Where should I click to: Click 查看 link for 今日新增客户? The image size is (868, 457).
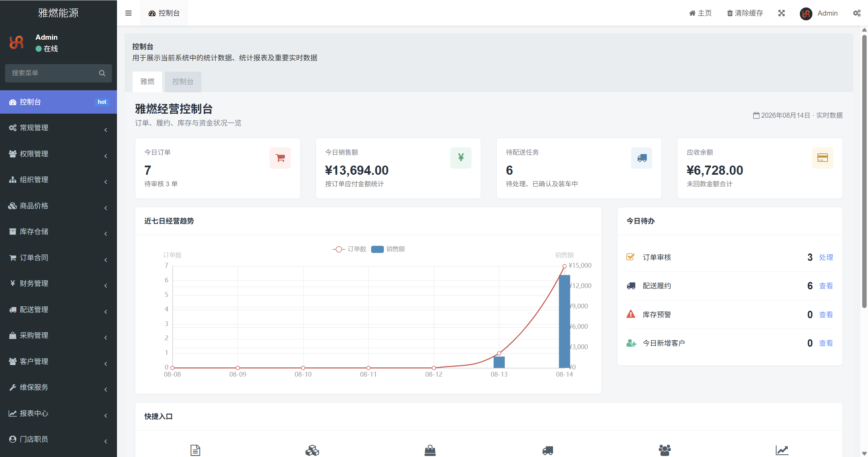(x=826, y=343)
